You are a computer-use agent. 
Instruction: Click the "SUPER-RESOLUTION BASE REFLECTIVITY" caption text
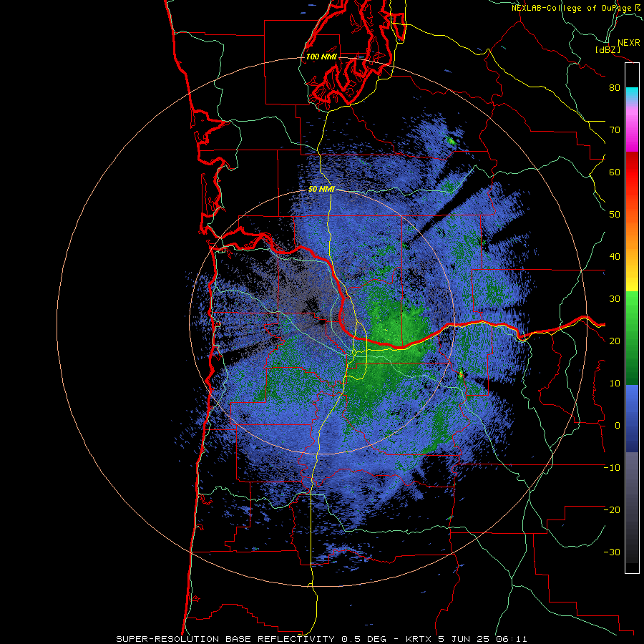225,639
